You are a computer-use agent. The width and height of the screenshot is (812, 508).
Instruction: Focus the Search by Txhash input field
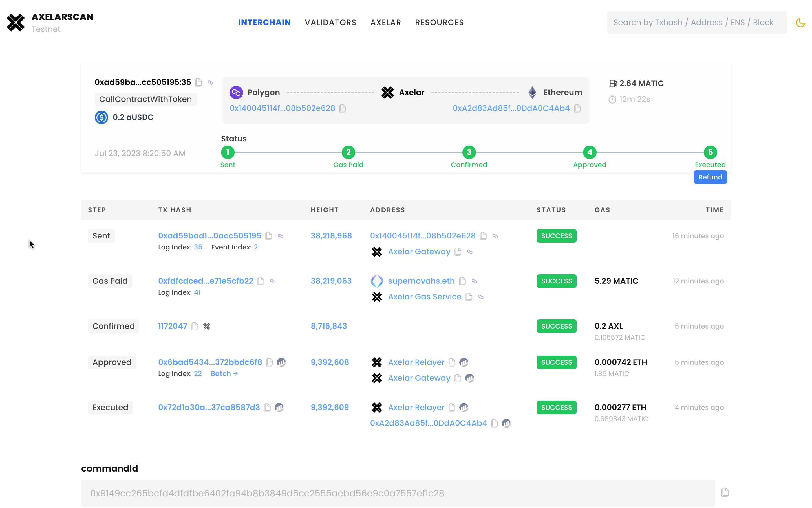[697, 23]
